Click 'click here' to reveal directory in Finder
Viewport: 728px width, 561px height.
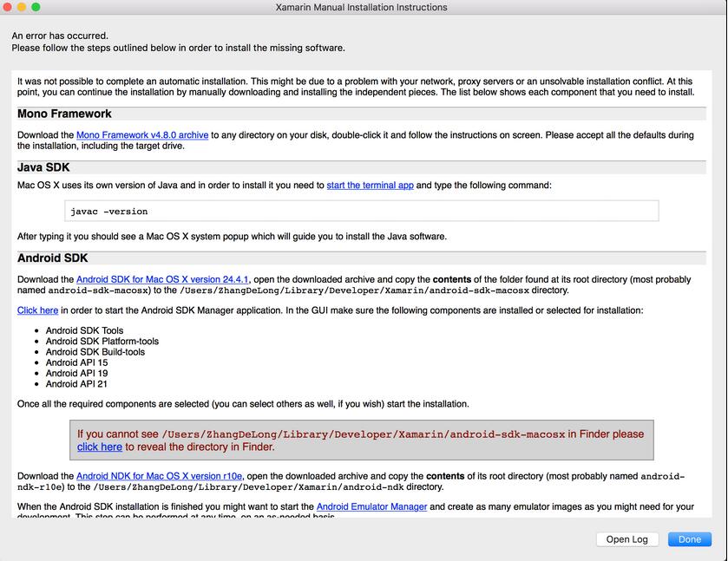(x=100, y=447)
